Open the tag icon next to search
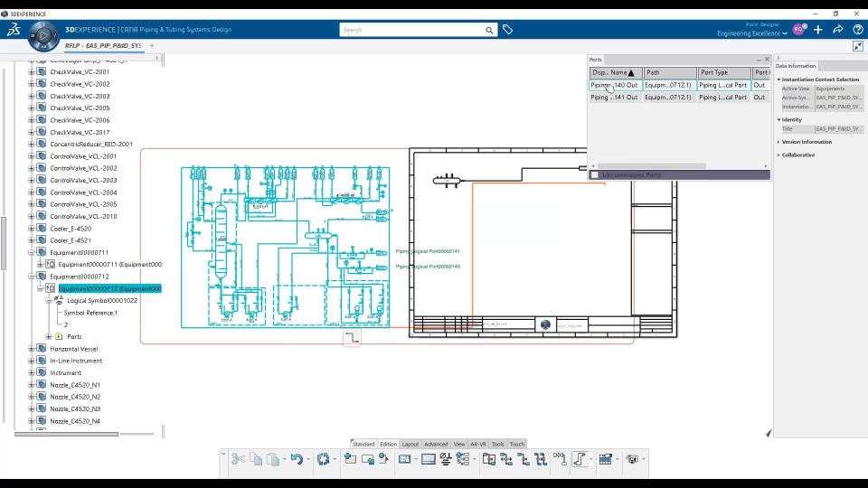This screenshot has width=868, height=488. click(507, 30)
